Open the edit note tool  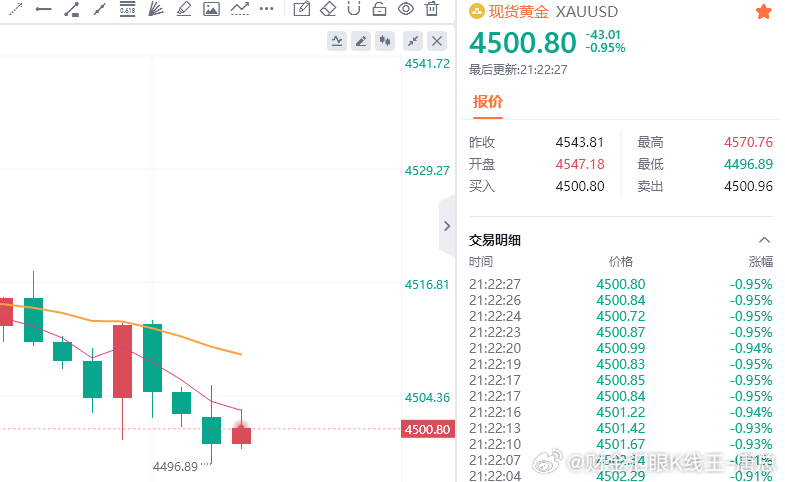click(x=301, y=9)
